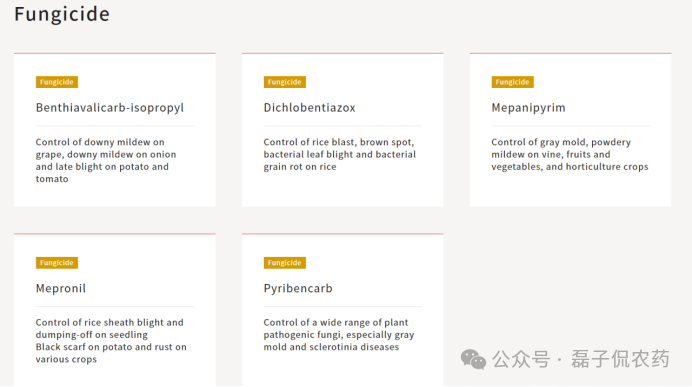
Task: Click Fungicide tag on Mepanipyrim card
Action: tap(512, 82)
